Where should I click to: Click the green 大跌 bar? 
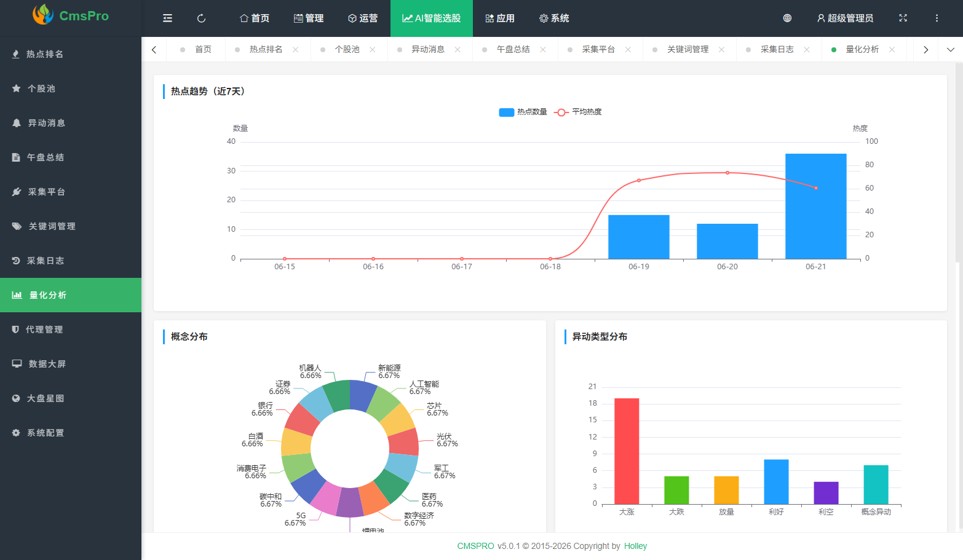point(676,490)
